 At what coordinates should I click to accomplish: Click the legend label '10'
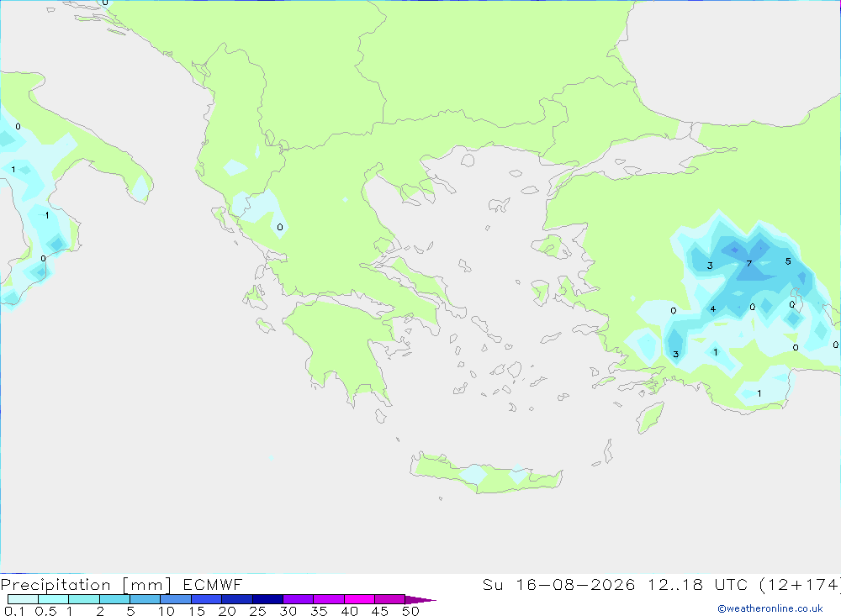(167, 611)
